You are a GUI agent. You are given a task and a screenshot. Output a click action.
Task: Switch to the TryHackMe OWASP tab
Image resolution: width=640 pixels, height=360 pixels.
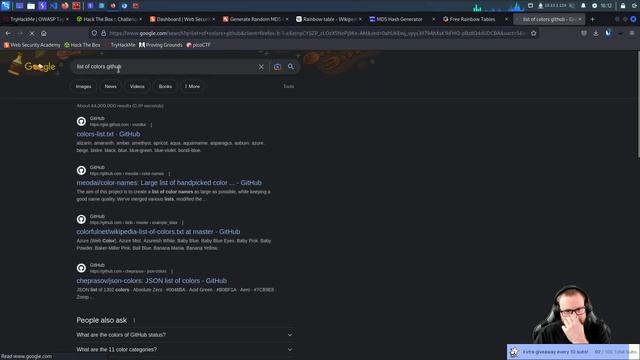36,19
